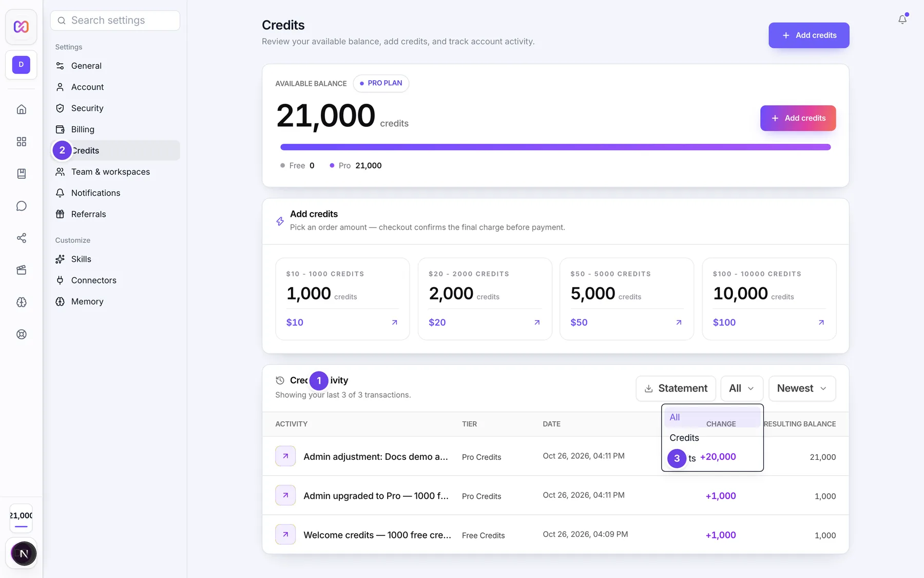Viewport: 924px width, 578px height.
Task: Open Memory under Customize
Action: pyautogui.click(x=115, y=302)
